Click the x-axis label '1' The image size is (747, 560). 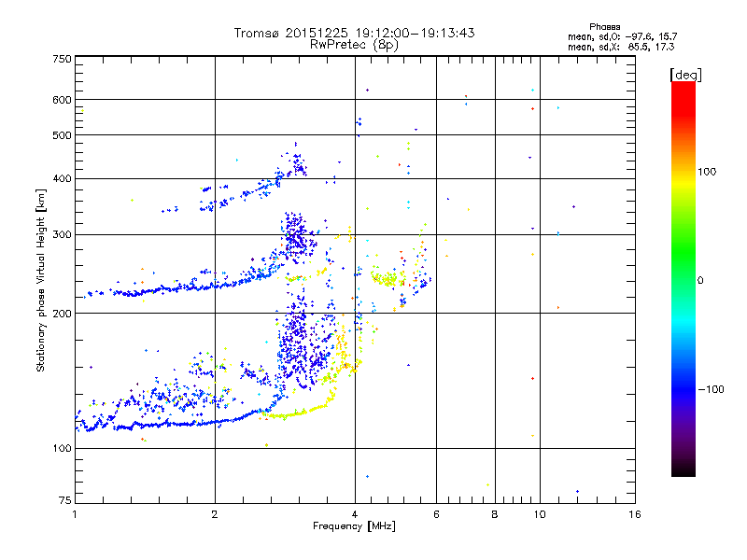point(75,514)
